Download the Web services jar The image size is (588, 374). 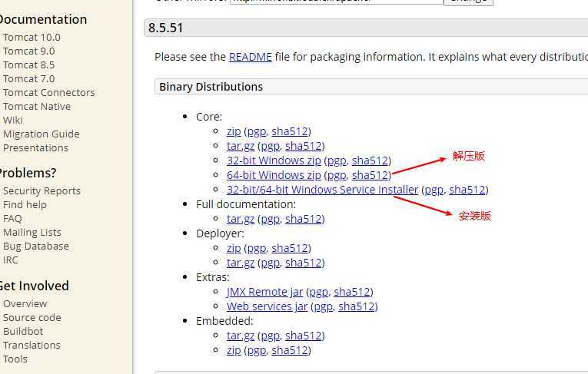(267, 307)
